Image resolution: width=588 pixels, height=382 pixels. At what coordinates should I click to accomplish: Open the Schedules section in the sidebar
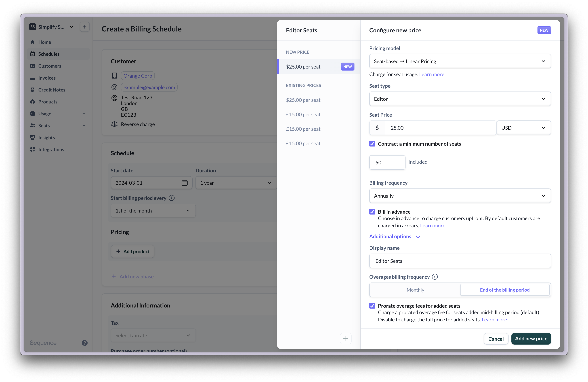click(x=49, y=54)
